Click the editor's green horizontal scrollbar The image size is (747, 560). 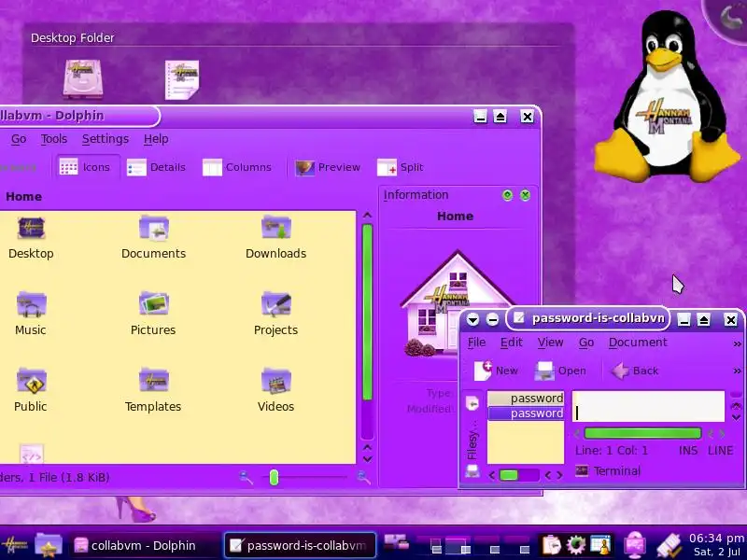click(642, 433)
